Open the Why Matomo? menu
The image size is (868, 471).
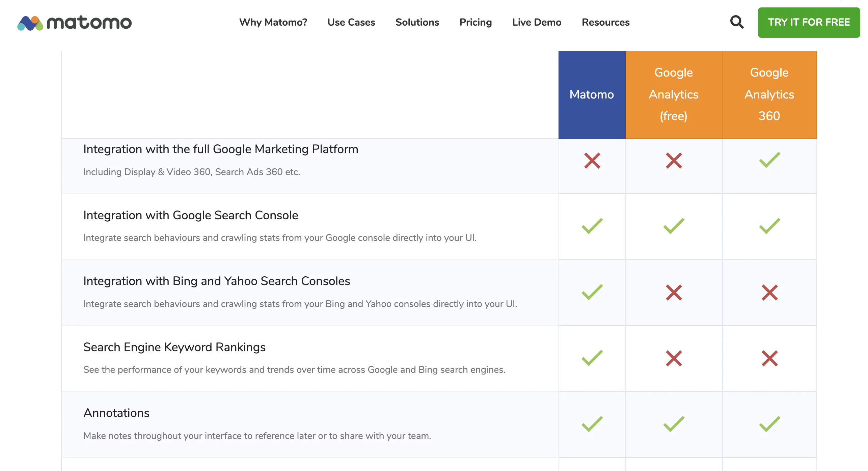(273, 22)
